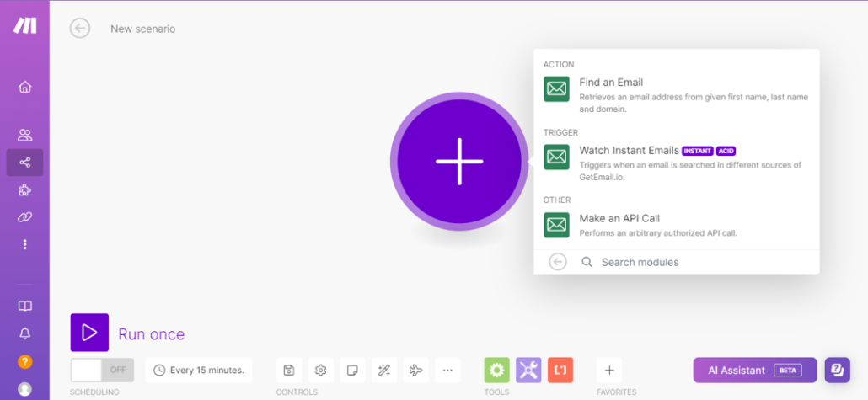Open the orange Text parser brackets icon

point(560,371)
